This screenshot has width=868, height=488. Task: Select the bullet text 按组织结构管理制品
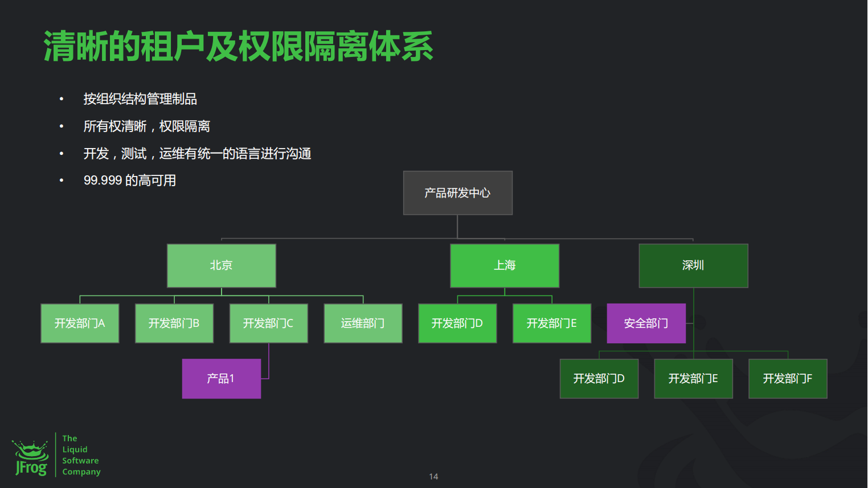pos(140,99)
